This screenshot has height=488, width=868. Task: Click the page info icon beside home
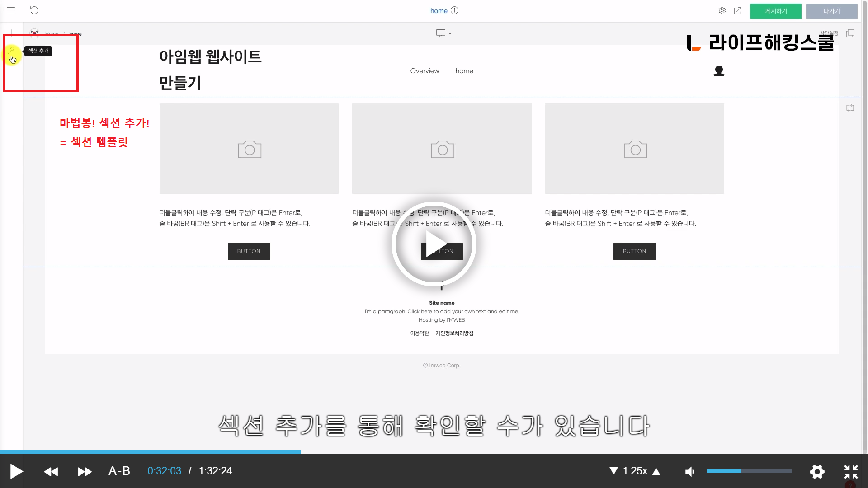[x=455, y=10]
